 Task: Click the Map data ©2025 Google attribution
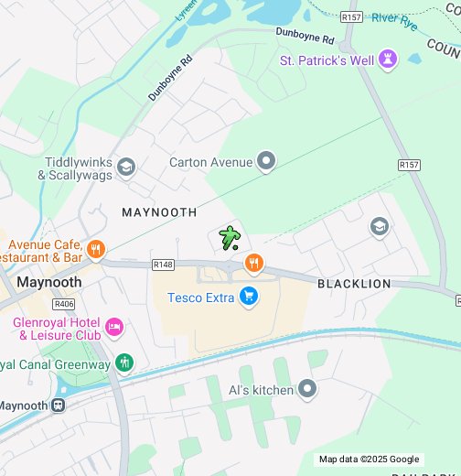click(369, 459)
